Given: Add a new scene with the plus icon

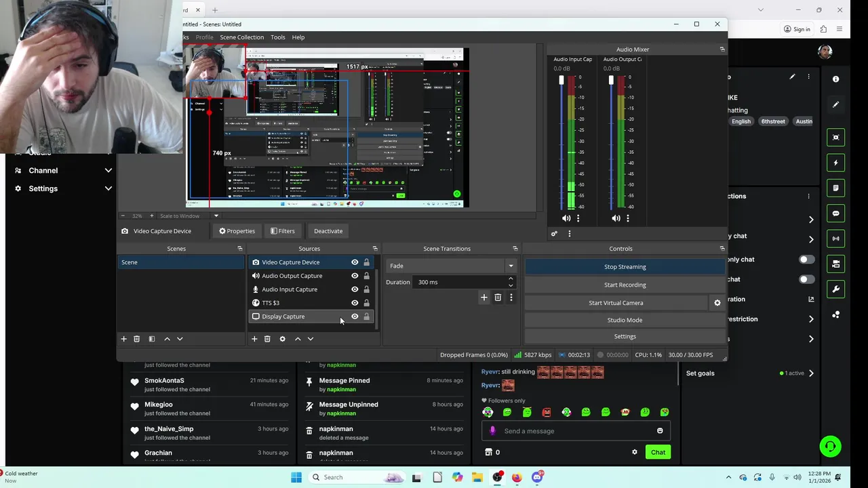Looking at the screenshot, I should click(x=123, y=339).
